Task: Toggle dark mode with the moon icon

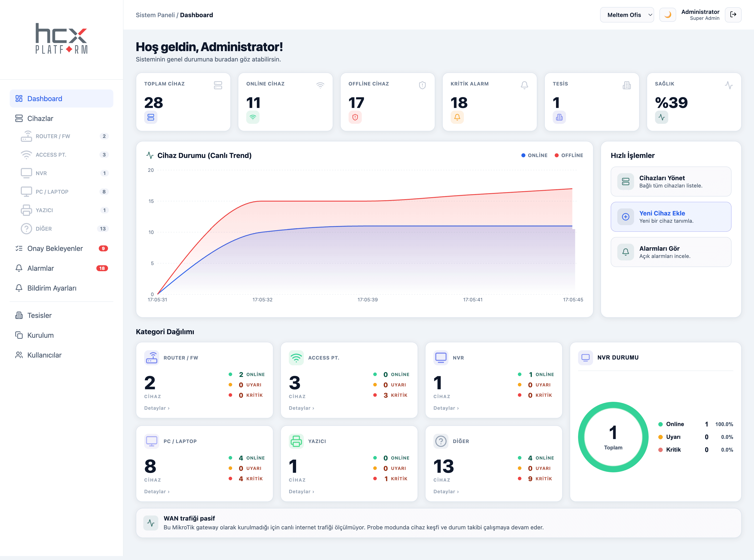Action: pyautogui.click(x=667, y=15)
